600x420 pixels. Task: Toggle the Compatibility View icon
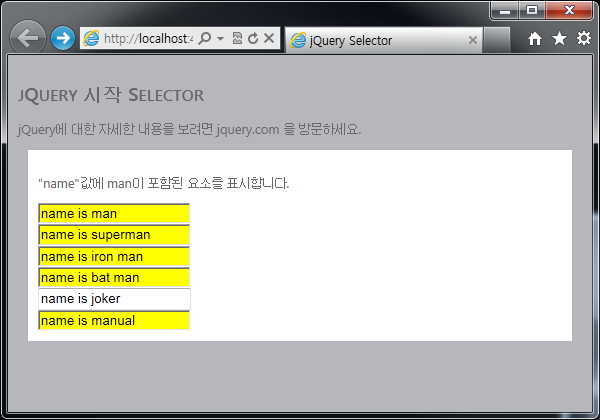click(237, 38)
